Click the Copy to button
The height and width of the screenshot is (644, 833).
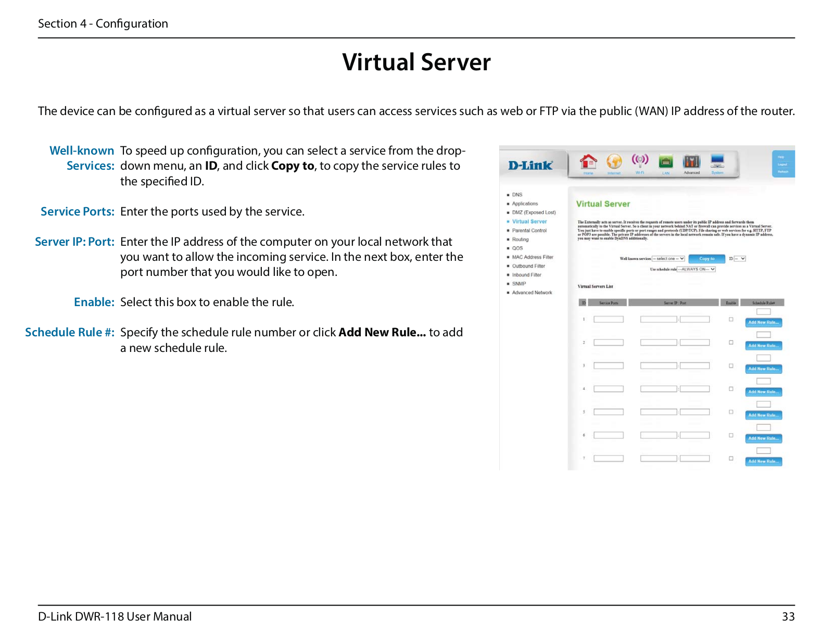coord(706,259)
